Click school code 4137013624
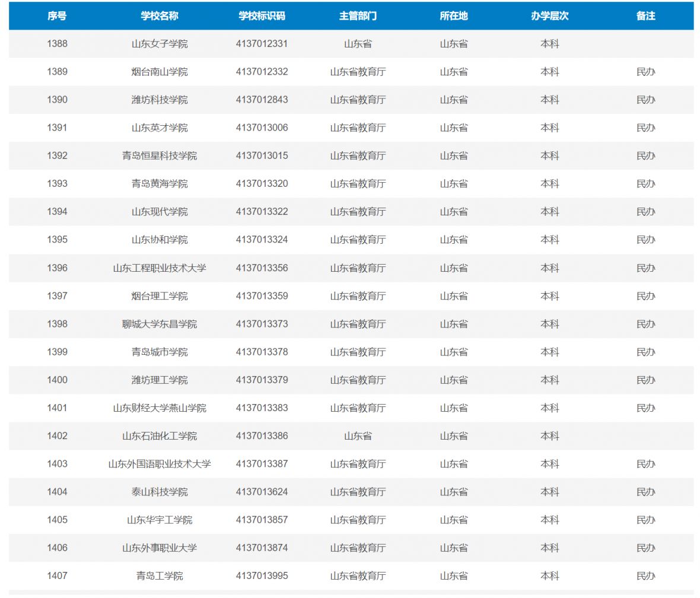Viewport: 700px width, 598px height. (x=262, y=492)
